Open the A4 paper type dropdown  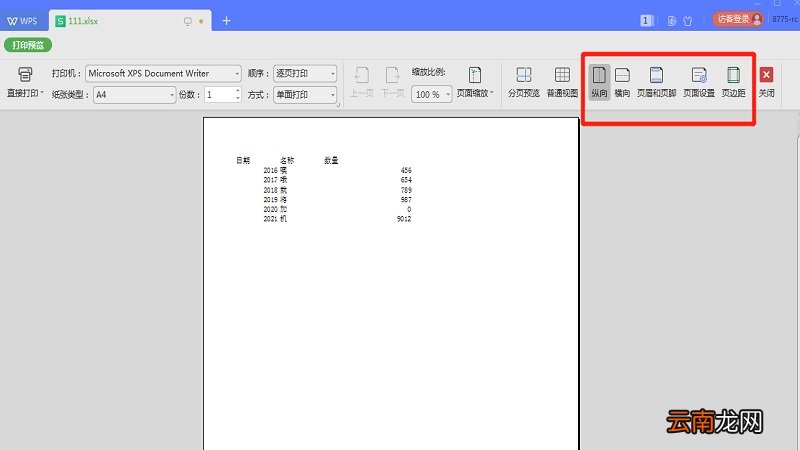pos(171,95)
